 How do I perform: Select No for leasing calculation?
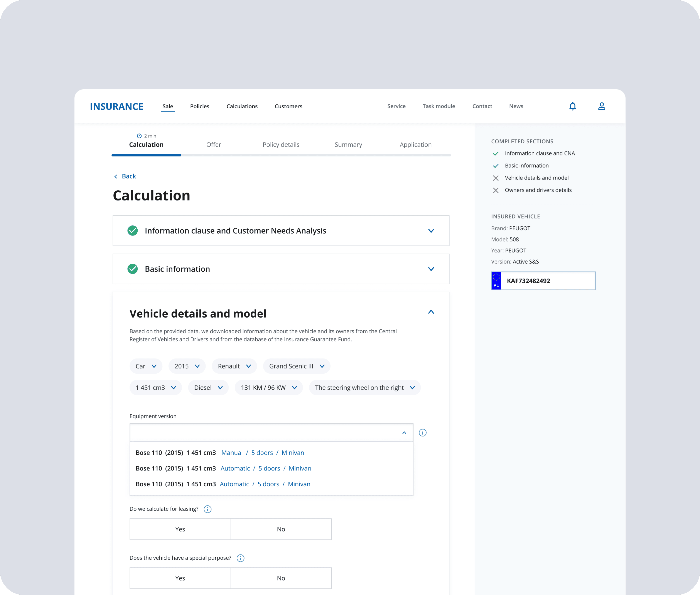(x=281, y=529)
